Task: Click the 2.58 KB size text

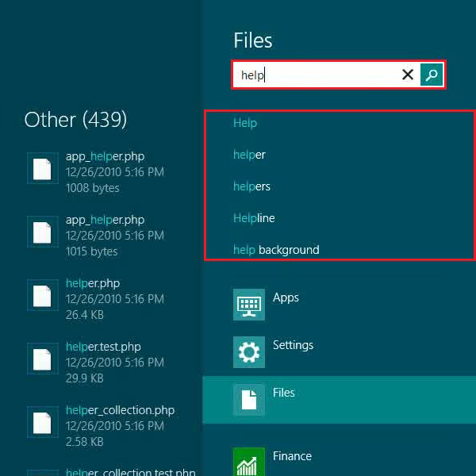Action: coord(85,442)
